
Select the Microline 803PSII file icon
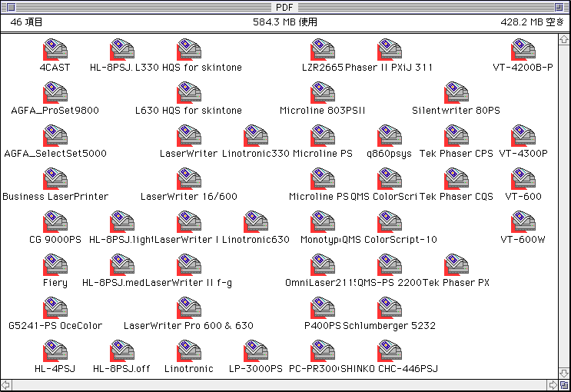[x=323, y=92]
